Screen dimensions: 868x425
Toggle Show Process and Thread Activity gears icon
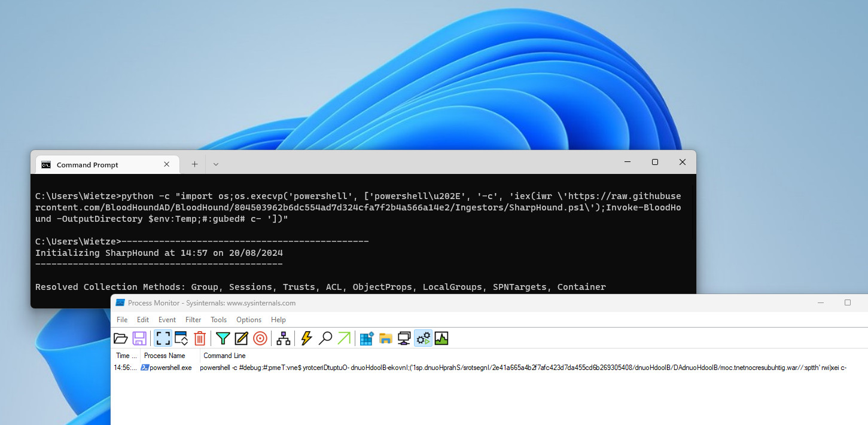pos(423,338)
